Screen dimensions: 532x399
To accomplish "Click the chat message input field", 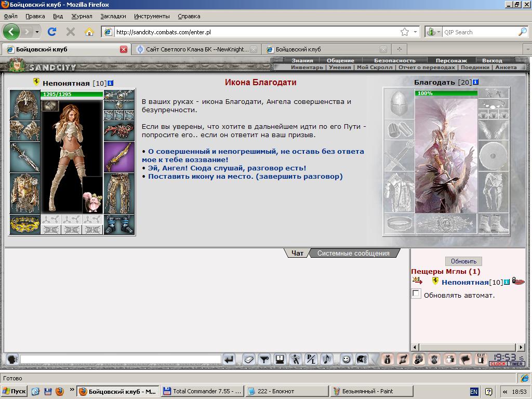I will coord(121,359).
